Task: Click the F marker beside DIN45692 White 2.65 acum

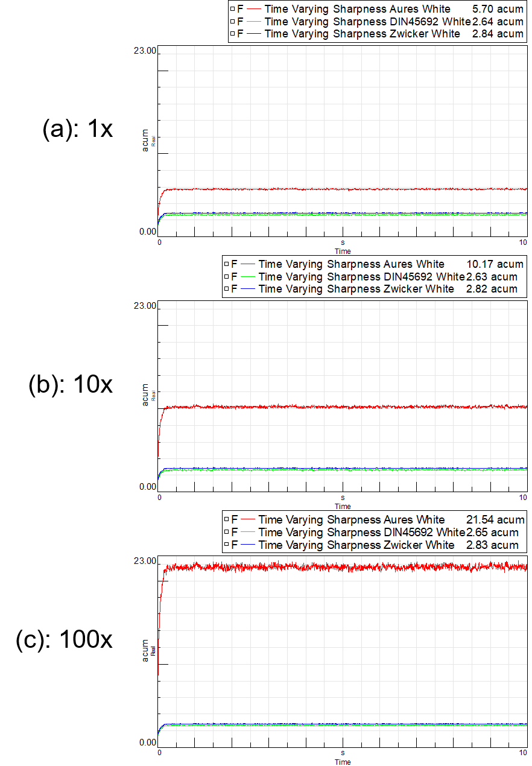Action: tap(235, 533)
